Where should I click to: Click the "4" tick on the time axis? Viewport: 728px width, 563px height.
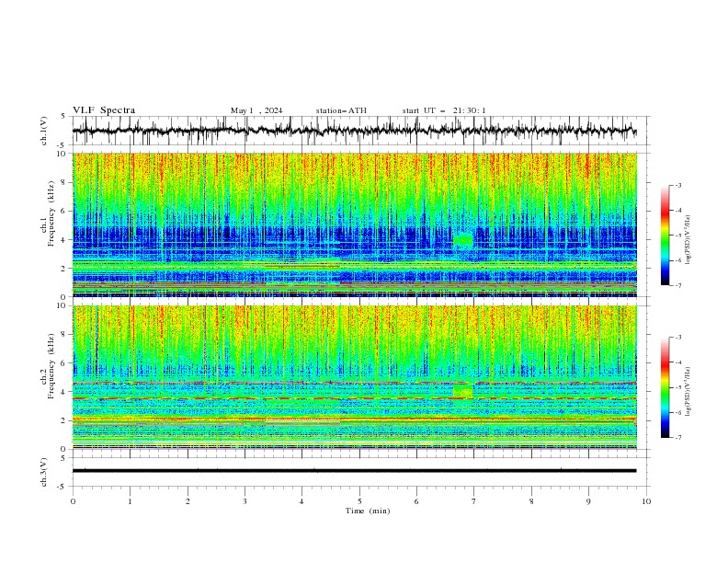302,501
